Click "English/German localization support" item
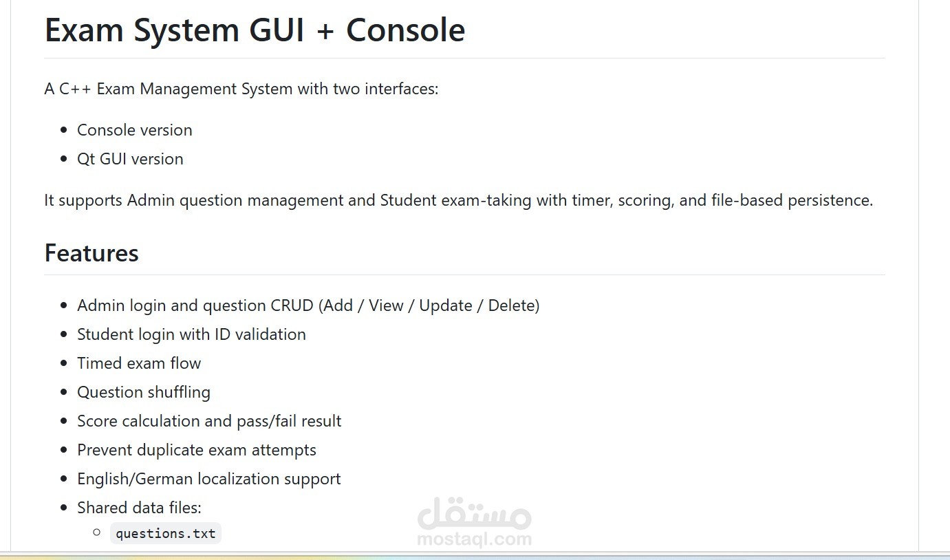Image resolution: width=950 pixels, height=560 pixels. click(x=209, y=479)
